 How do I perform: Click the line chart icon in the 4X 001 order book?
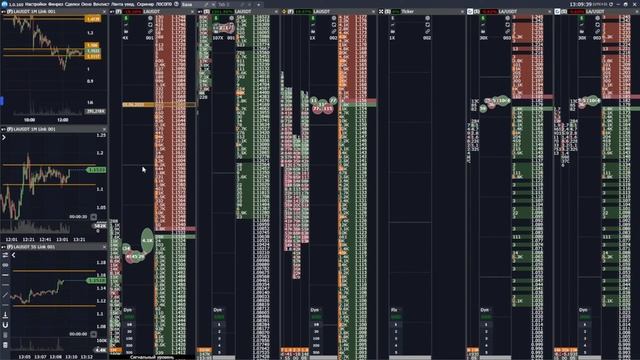[125, 25]
